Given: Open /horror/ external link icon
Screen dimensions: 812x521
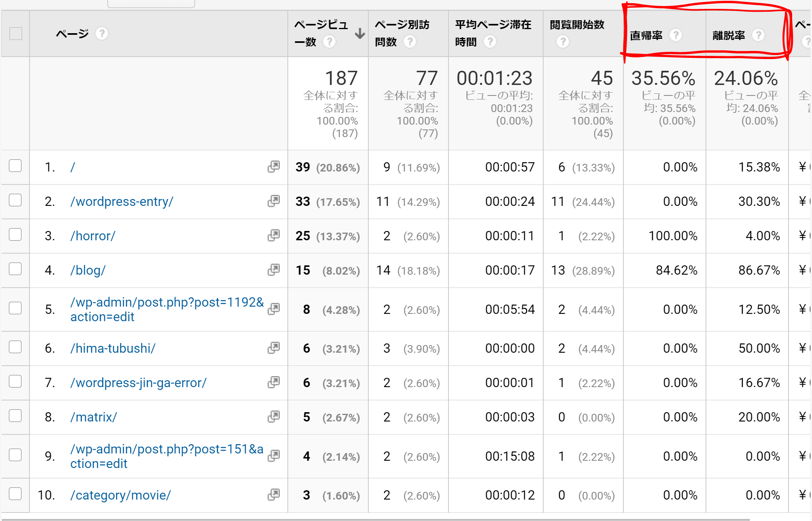Looking at the screenshot, I should (274, 235).
